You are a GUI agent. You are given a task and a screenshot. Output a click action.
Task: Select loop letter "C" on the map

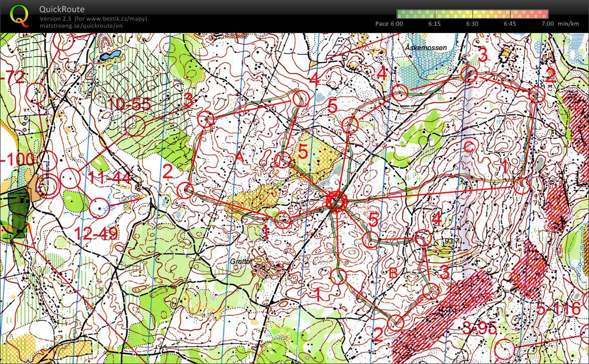[468, 146]
